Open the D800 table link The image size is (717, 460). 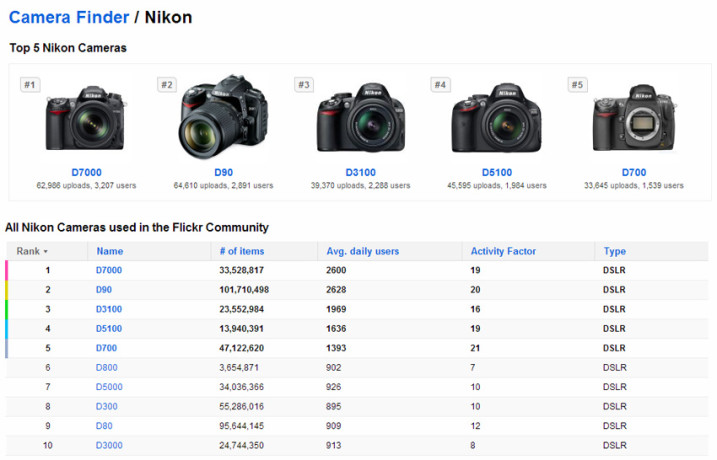(107, 368)
